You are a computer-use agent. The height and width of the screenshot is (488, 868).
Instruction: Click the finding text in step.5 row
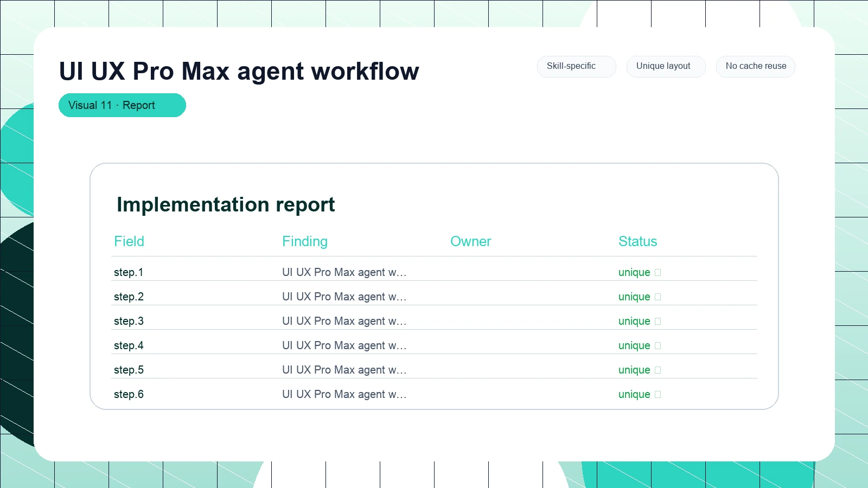click(344, 370)
